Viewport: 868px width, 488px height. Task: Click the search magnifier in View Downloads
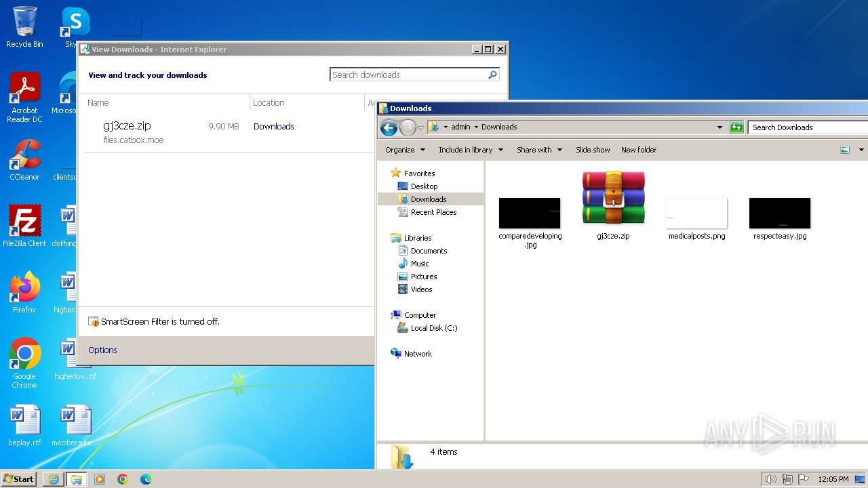(492, 75)
